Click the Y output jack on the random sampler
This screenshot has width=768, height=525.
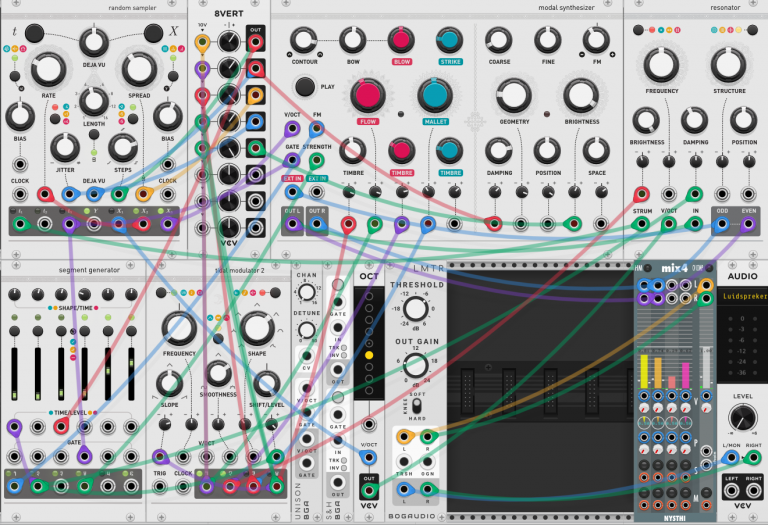coord(94,224)
